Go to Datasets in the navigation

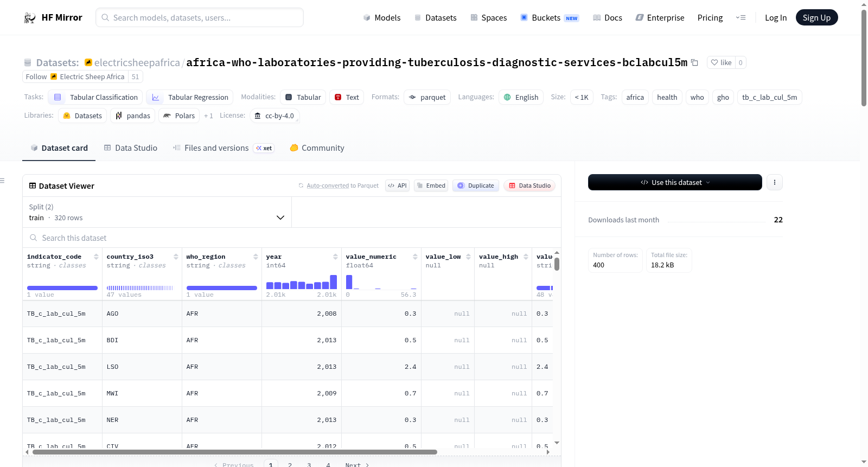click(x=435, y=17)
